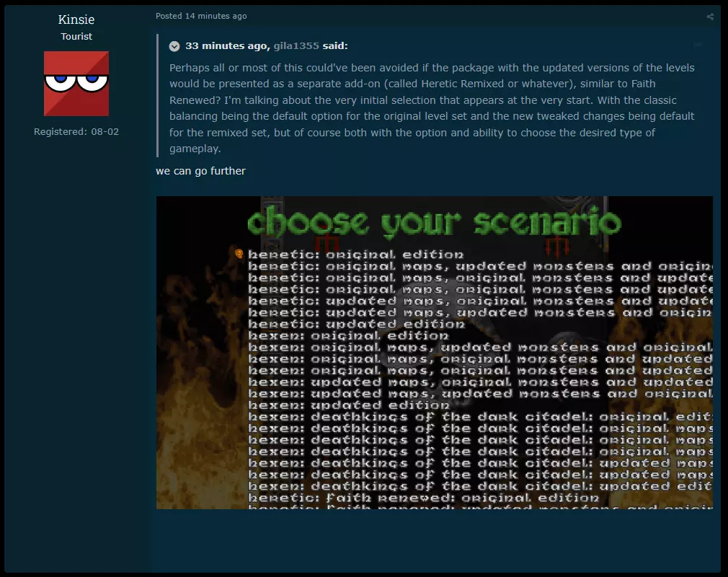This screenshot has height=577, width=728.
Task: Open Kinsie's avatar image
Action: [76, 84]
